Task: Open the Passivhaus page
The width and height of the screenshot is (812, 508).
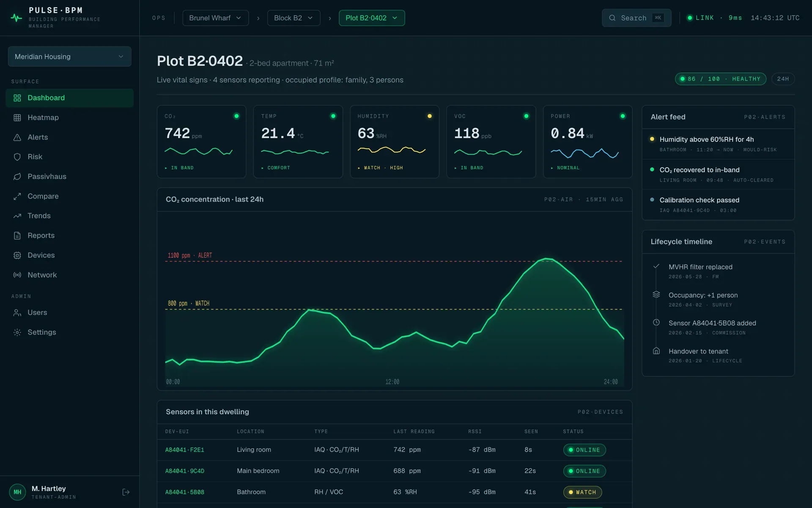Action: pos(69,177)
